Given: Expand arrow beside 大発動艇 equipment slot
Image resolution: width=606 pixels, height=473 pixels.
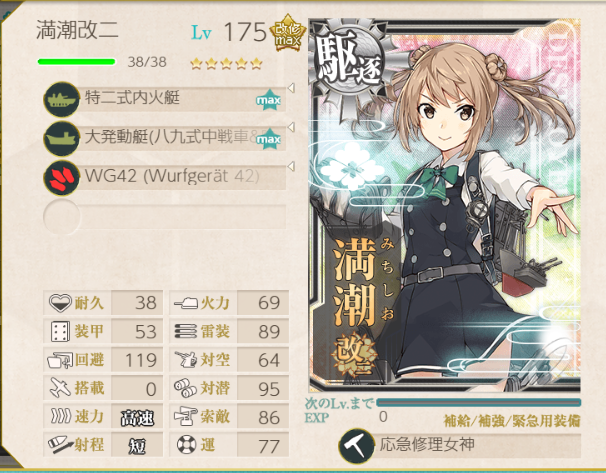Looking at the screenshot, I should pyautogui.click(x=291, y=127).
